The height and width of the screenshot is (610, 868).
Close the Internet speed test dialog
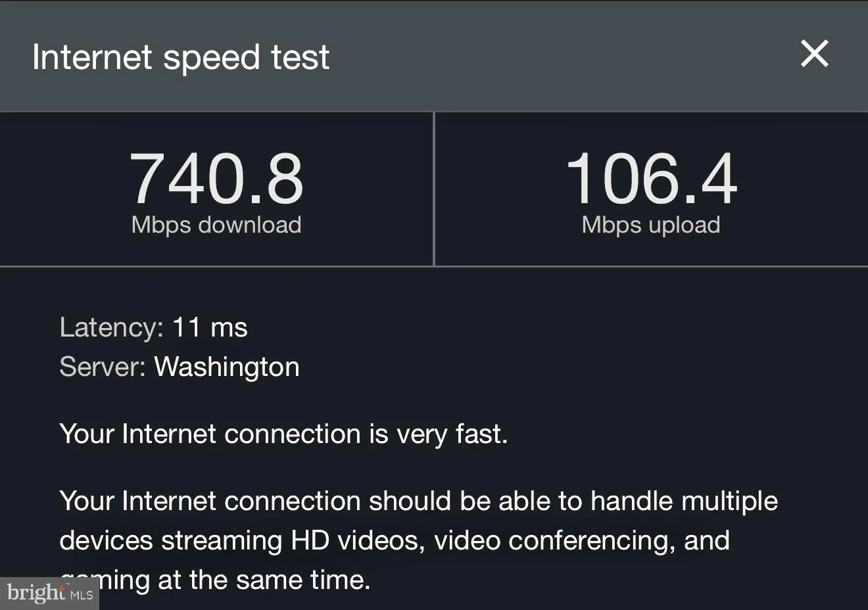pos(814,54)
